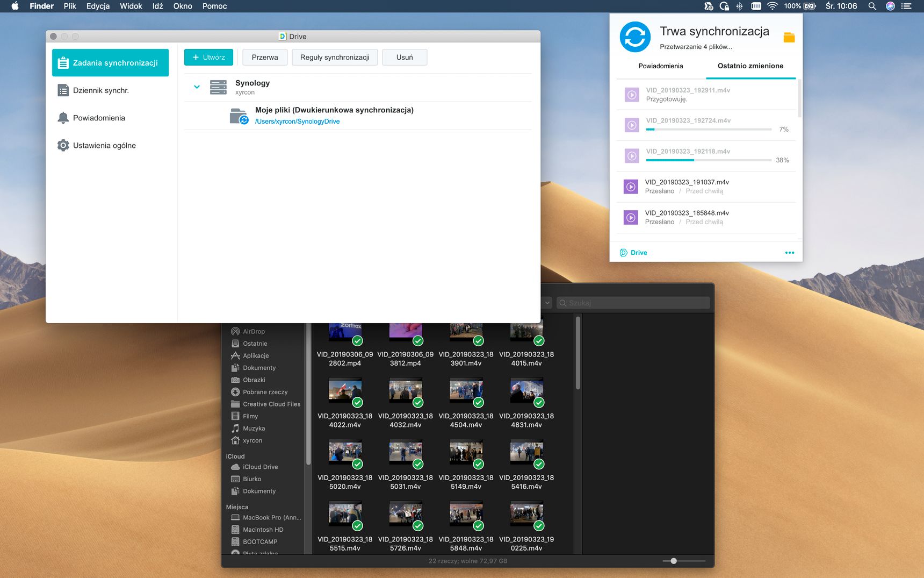Click the menu bar clock Śr. 10:06
Image resolution: width=924 pixels, height=578 pixels.
841,6
